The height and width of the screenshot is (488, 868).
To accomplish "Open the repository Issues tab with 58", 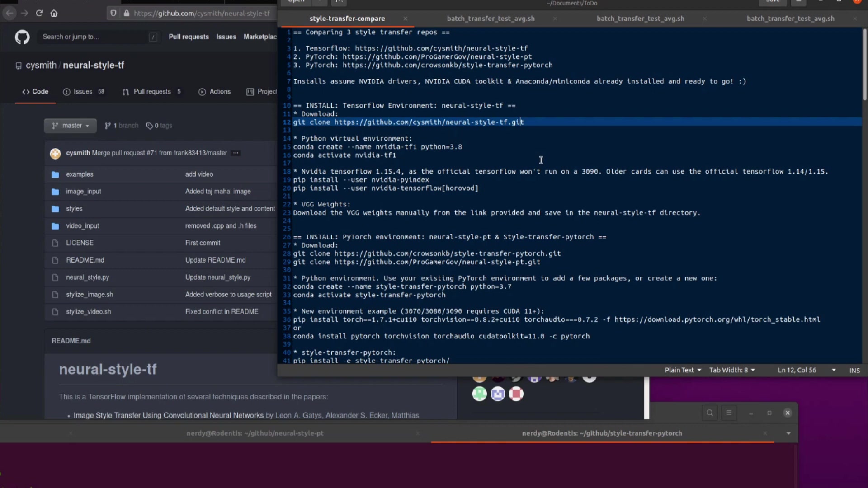I will (84, 92).
